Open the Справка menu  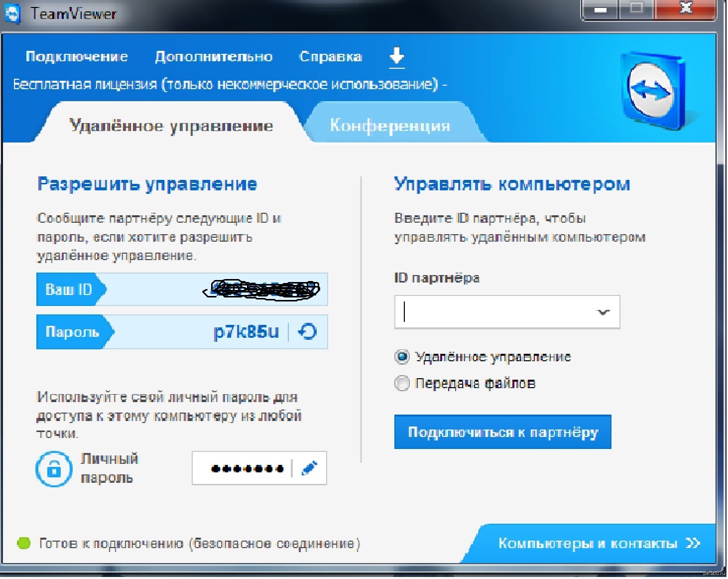click(330, 57)
